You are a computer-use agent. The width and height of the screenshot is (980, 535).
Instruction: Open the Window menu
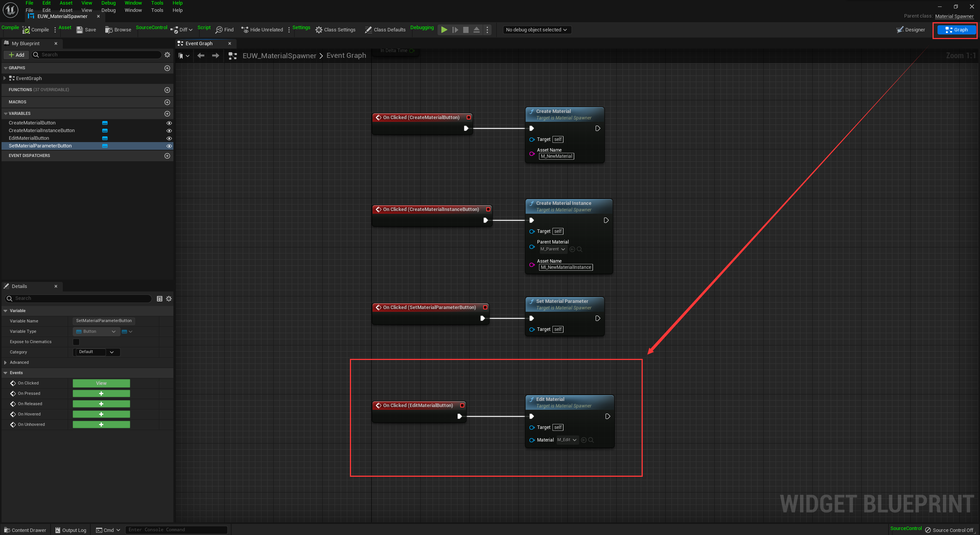pyautogui.click(x=133, y=10)
